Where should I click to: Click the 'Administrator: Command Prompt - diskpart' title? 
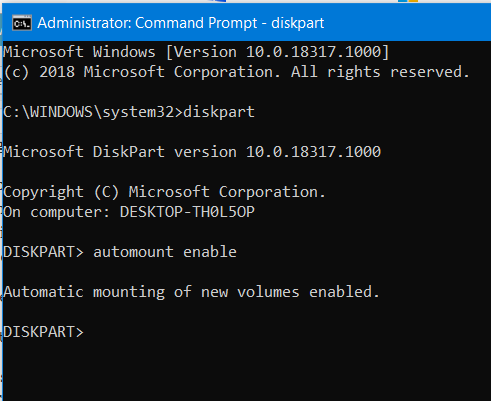point(181,23)
